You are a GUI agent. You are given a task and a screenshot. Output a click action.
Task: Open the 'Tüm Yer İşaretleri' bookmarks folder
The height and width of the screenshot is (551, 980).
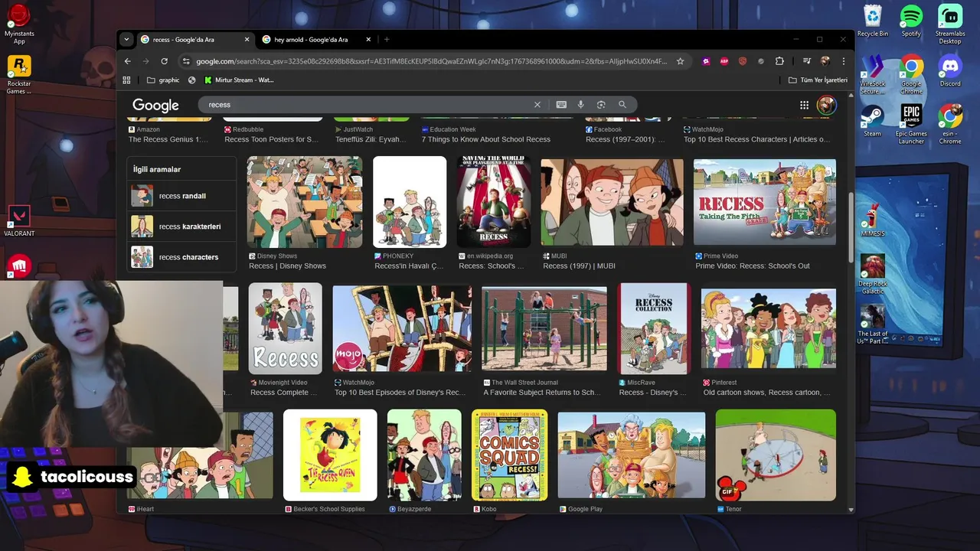point(818,80)
